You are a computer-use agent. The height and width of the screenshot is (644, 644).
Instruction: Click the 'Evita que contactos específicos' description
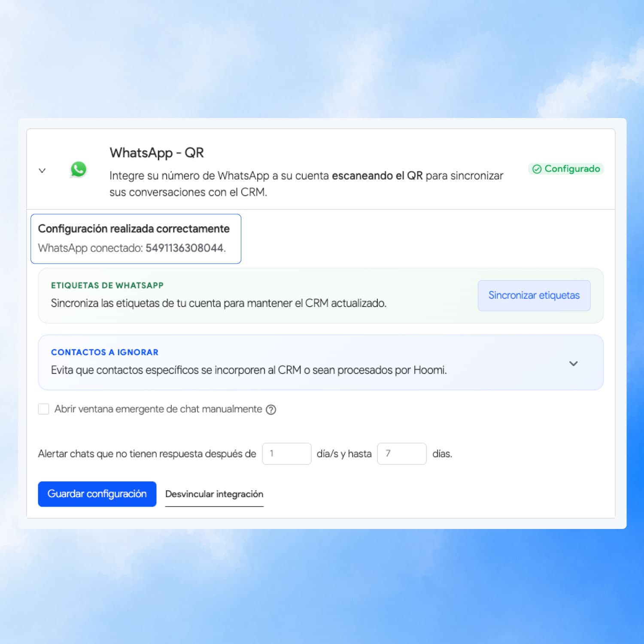pyautogui.click(x=249, y=370)
